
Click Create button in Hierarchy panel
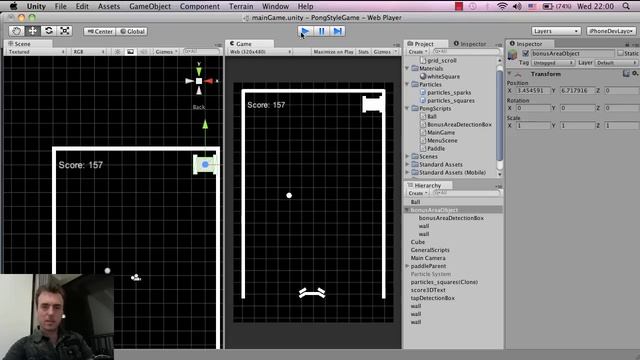pos(417,193)
